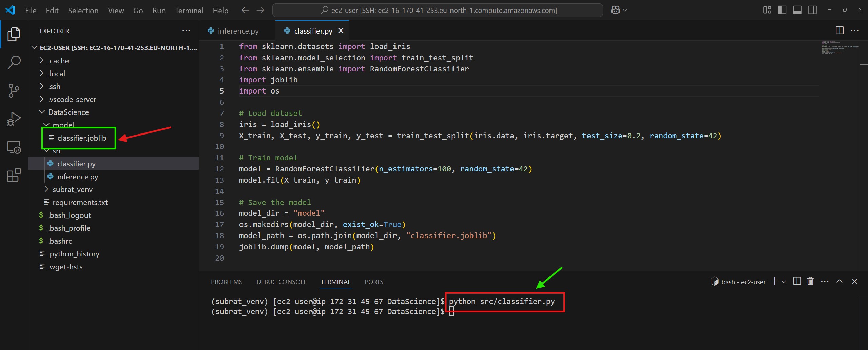Toggle the Primary Side Bar visibility
Viewport: 868px width, 350px height.
782,10
